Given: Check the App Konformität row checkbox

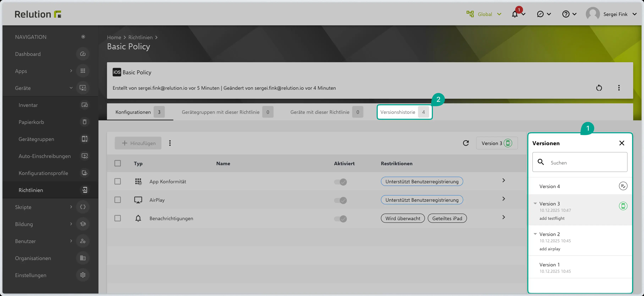Looking at the screenshot, I should (117, 181).
